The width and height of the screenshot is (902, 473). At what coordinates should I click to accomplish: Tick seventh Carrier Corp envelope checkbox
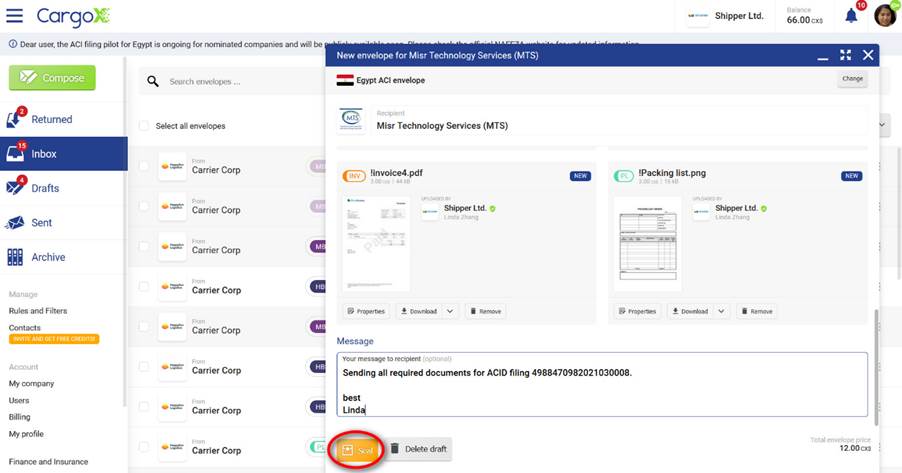point(144,406)
